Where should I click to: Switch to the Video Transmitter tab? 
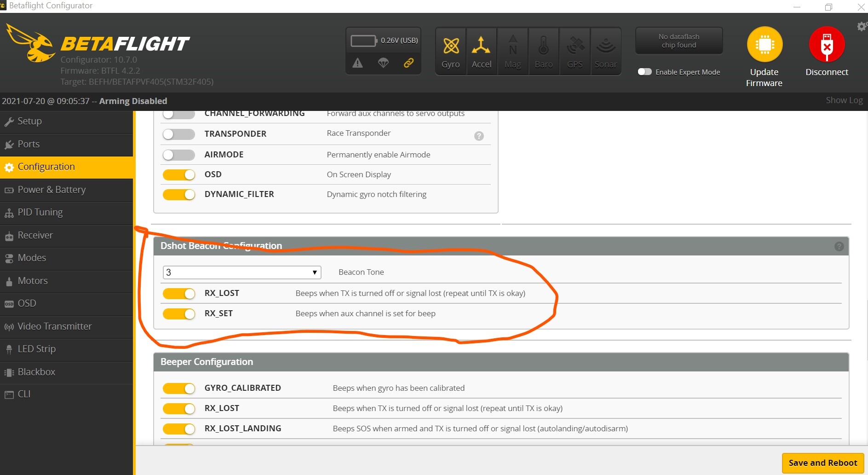click(54, 326)
